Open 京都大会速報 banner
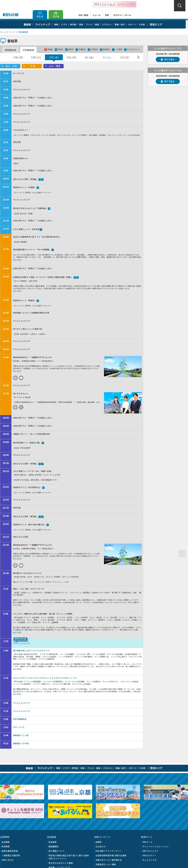The width and height of the screenshot is (188, 868). tap(165, 792)
